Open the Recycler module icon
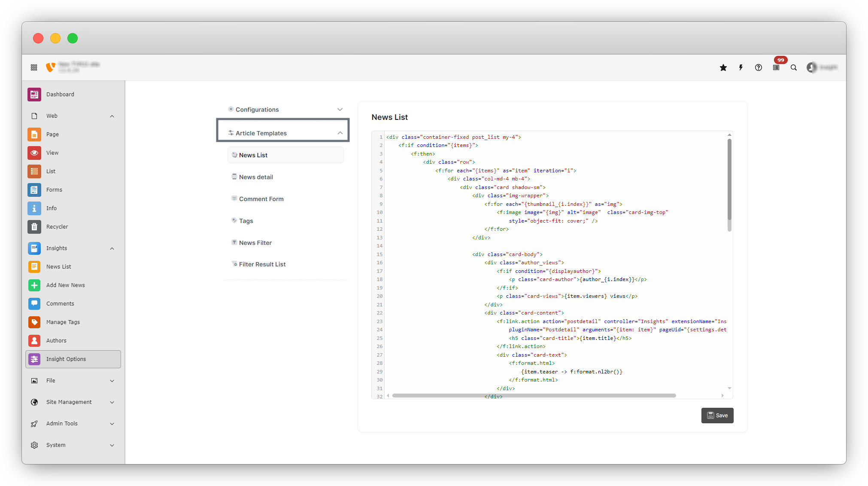 (x=34, y=226)
